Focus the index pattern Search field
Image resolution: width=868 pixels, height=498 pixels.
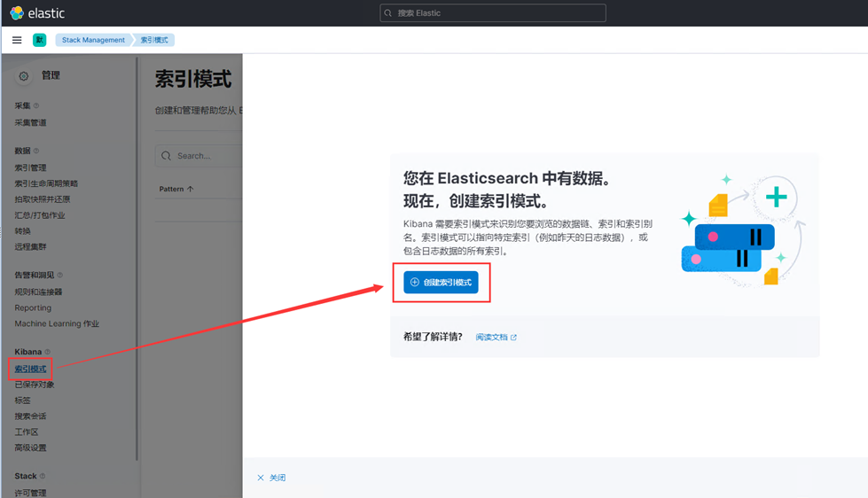(199, 156)
